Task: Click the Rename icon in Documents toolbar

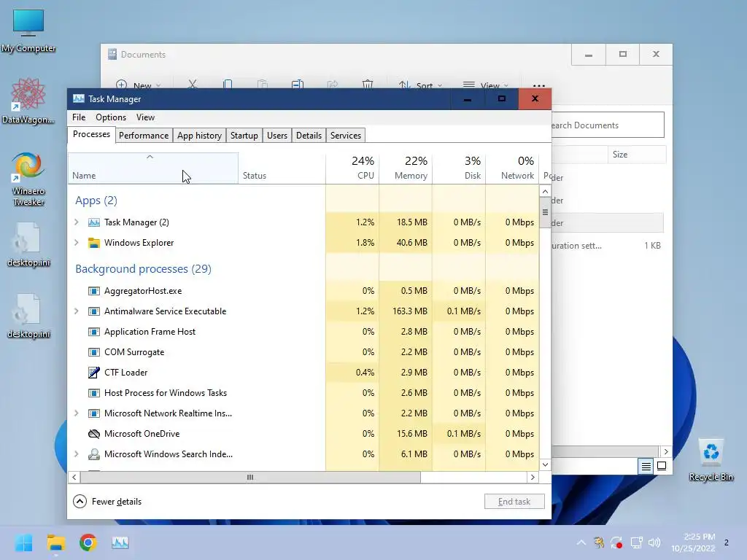Action: [298, 85]
